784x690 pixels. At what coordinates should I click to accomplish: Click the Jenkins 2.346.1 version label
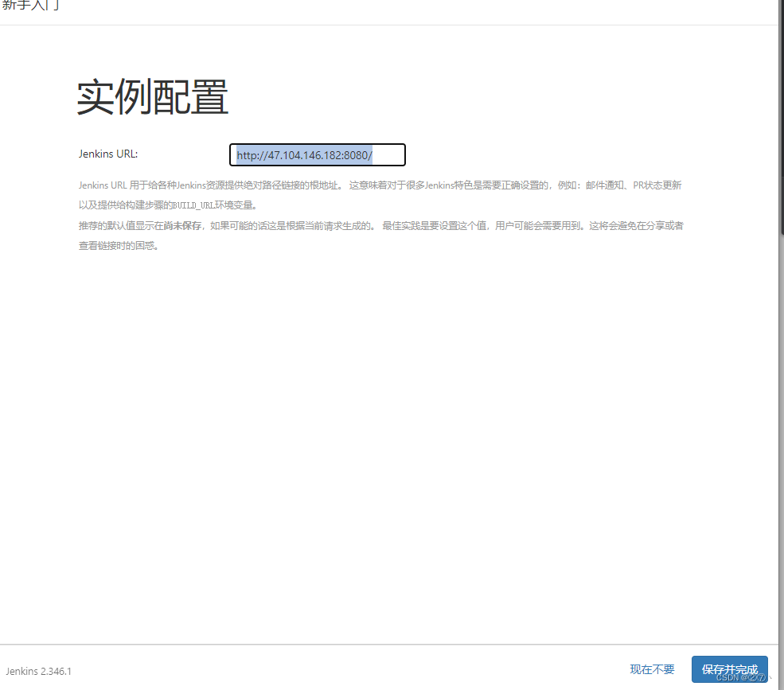coord(38,671)
